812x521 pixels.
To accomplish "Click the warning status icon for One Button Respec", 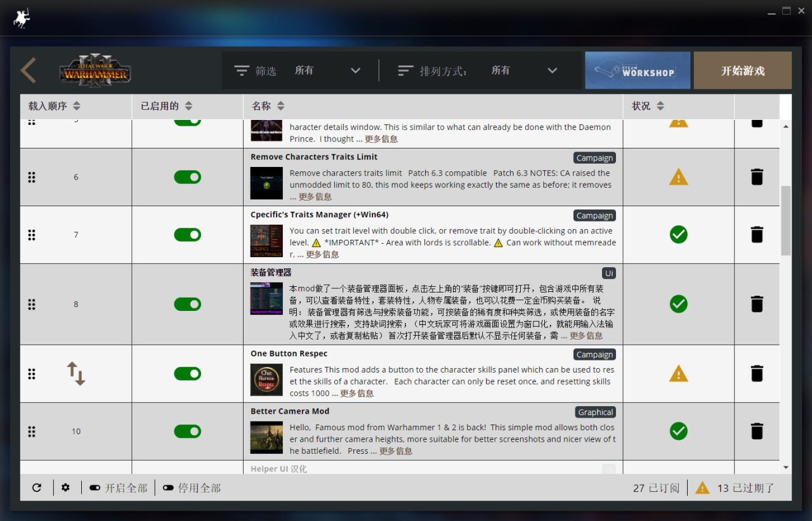I will click(x=678, y=373).
